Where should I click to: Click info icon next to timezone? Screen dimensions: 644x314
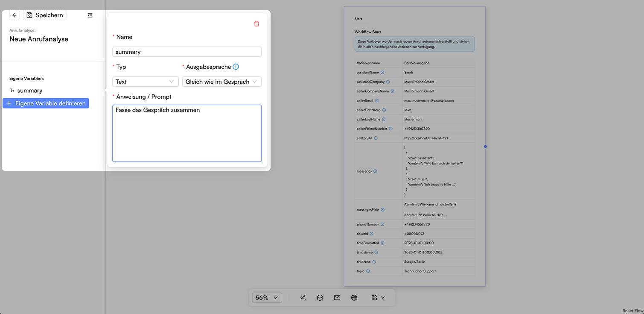374,262
